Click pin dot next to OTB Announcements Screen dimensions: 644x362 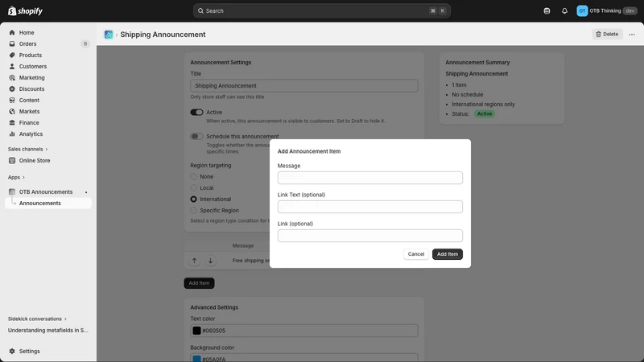coord(86,192)
